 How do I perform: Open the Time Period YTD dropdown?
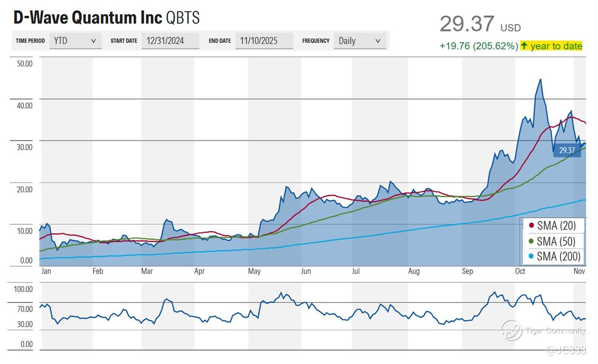tap(75, 41)
